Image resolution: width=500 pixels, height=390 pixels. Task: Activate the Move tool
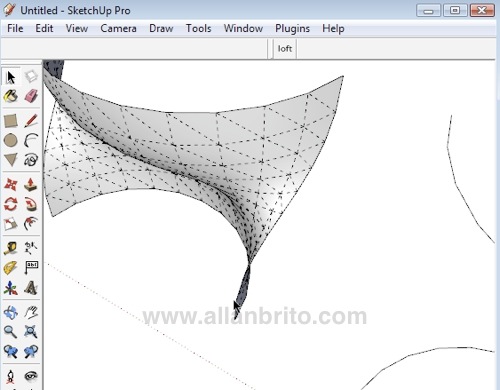click(11, 184)
